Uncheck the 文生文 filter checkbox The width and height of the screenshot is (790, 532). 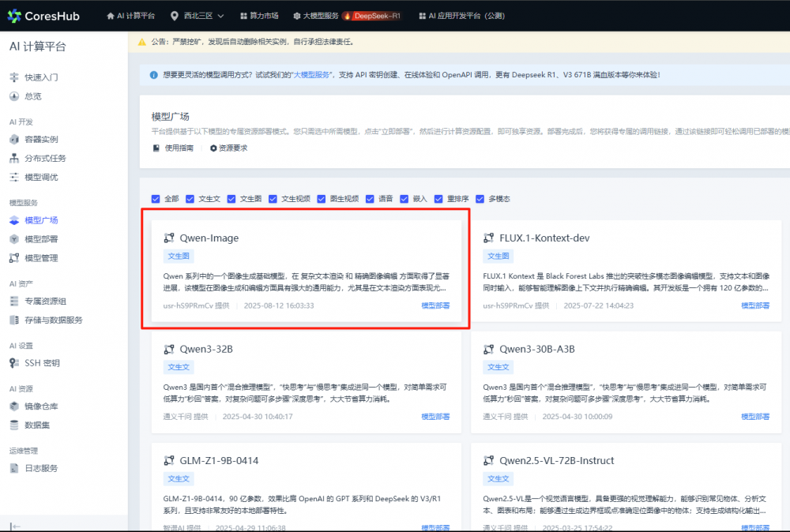pyautogui.click(x=190, y=199)
